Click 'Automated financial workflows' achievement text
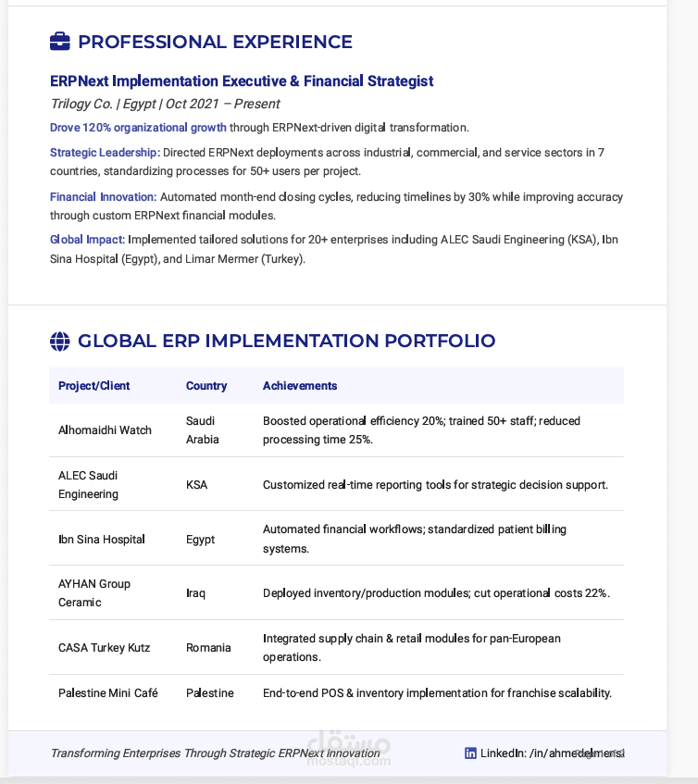 click(x=415, y=539)
